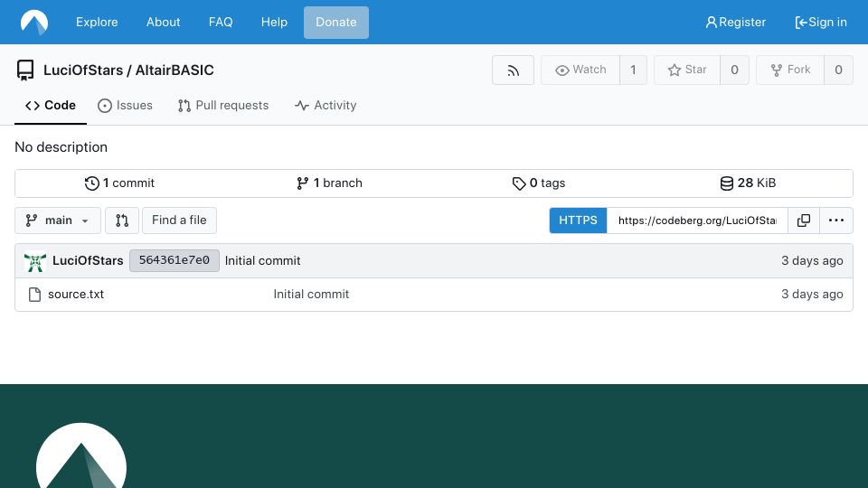Open the About page link
Screen dimensions: 868x488
pos(164,22)
